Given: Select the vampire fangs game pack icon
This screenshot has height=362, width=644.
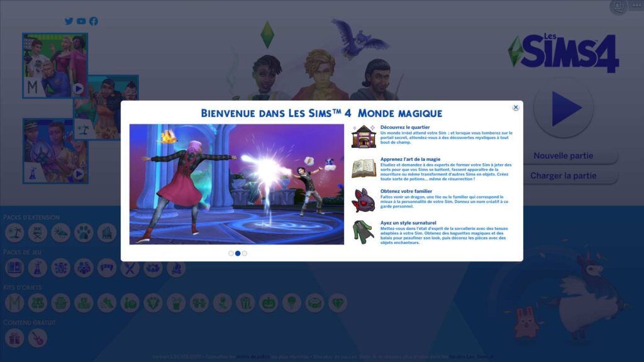Looking at the screenshot, I should [x=107, y=268].
